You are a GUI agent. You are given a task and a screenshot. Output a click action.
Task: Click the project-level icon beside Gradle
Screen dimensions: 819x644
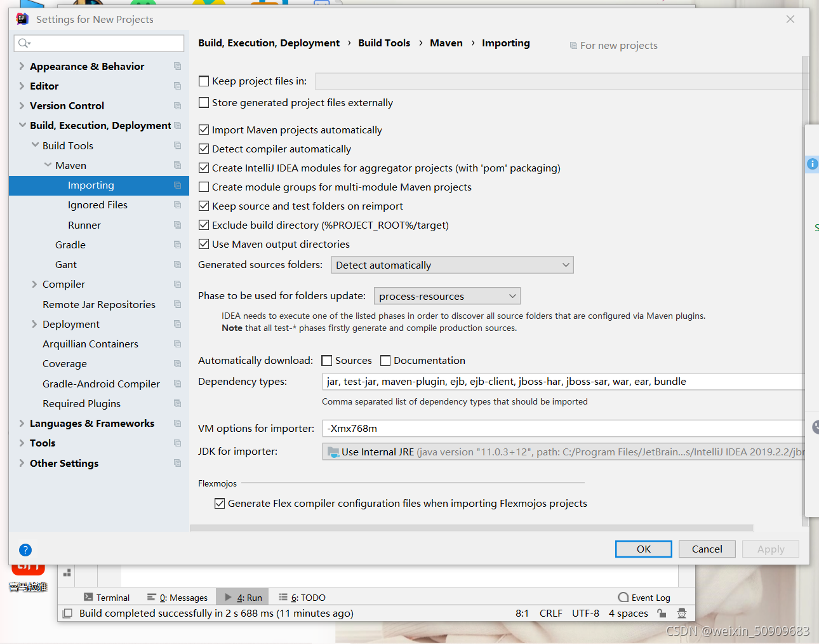178,245
